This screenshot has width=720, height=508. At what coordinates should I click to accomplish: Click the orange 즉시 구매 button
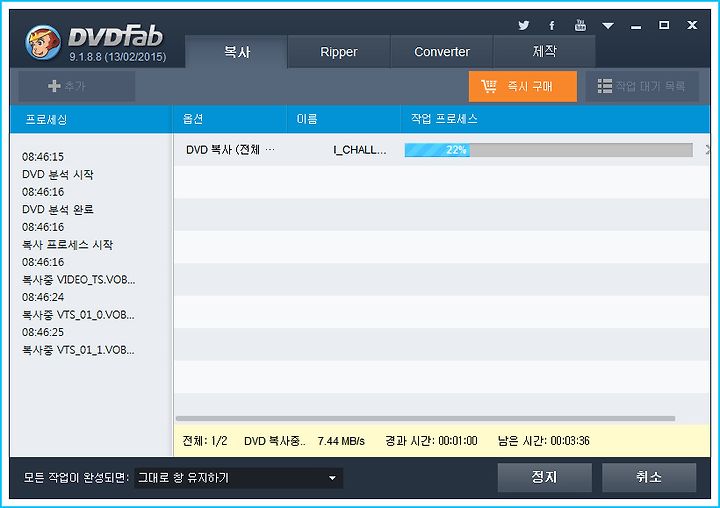coord(523,86)
